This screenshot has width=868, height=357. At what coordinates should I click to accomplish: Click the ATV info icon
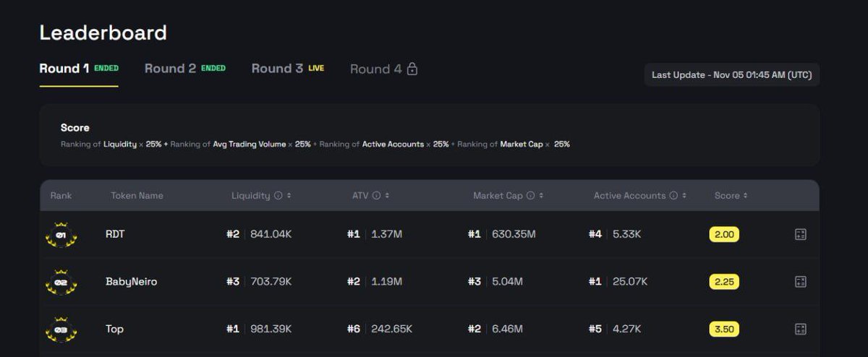click(376, 196)
